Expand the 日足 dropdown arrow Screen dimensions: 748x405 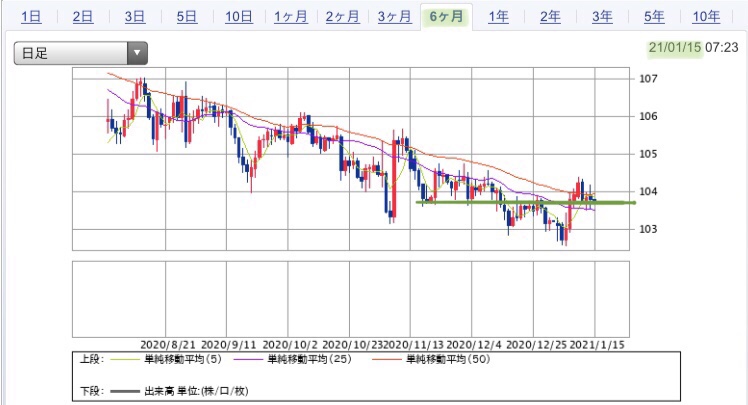pos(137,53)
